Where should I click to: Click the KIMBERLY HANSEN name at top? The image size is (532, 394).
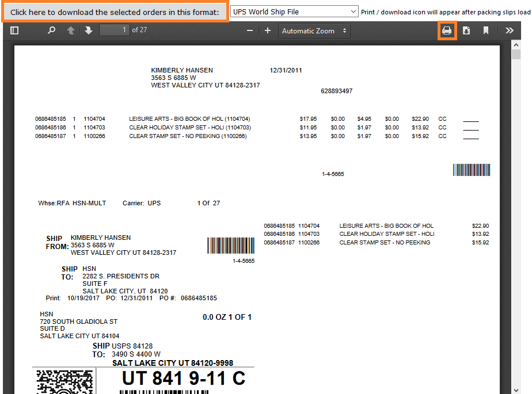click(x=182, y=70)
